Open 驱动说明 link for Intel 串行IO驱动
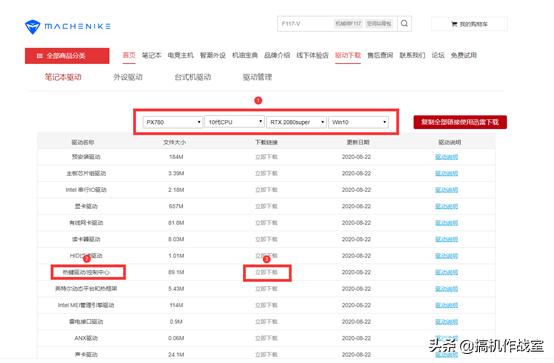The width and height of the screenshot is (554, 363). point(447,190)
